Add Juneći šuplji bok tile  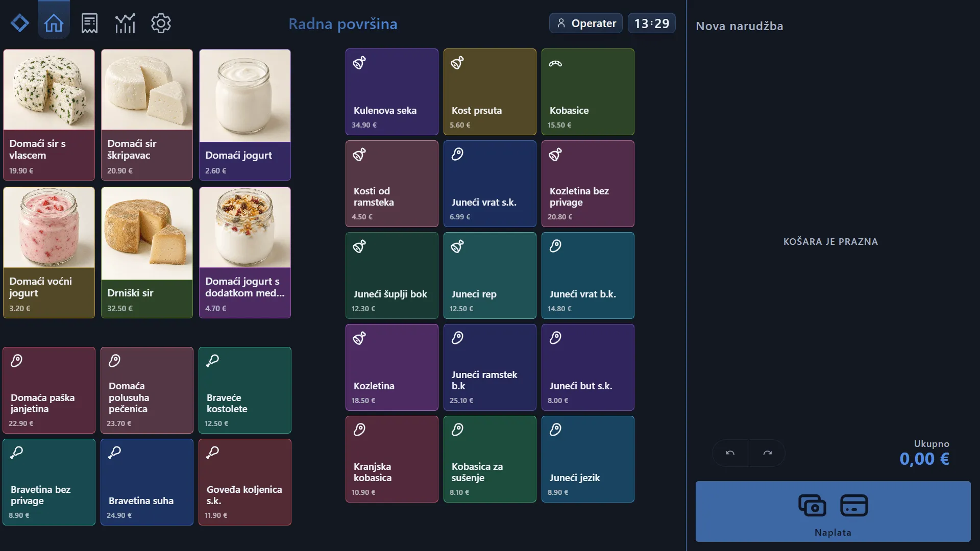pyautogui.click(x=392, y=275)
